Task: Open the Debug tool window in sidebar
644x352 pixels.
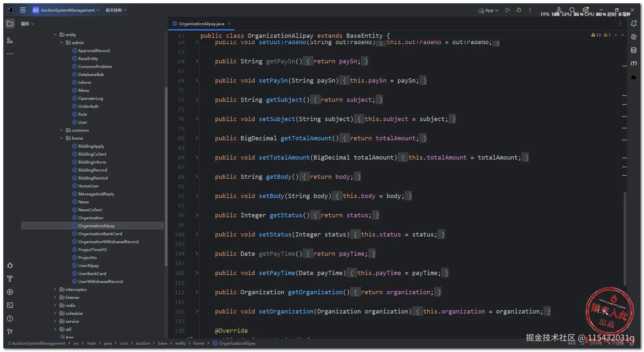Action: [x=10, y=265]
